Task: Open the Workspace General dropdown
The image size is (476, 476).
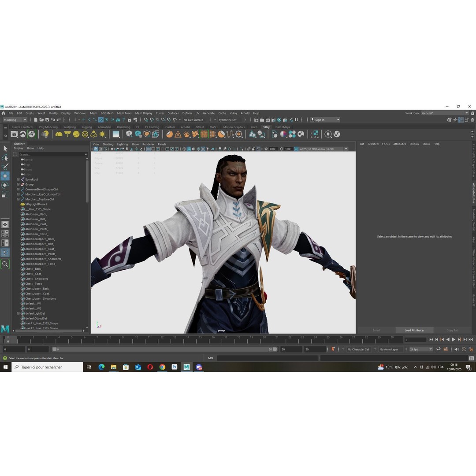Action: 445,113
